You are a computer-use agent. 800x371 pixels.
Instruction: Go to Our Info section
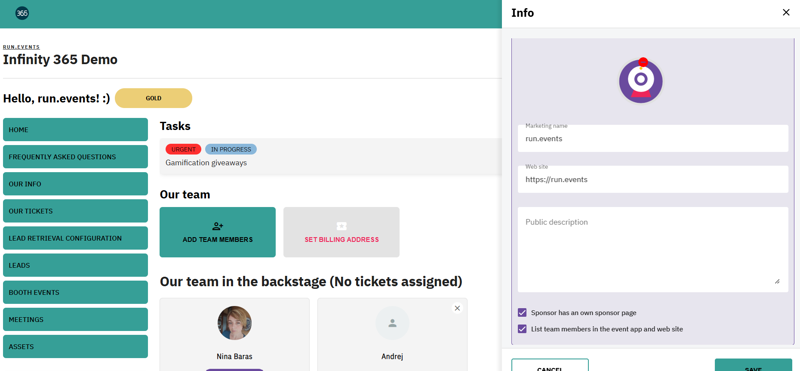(x=76, y=184)
